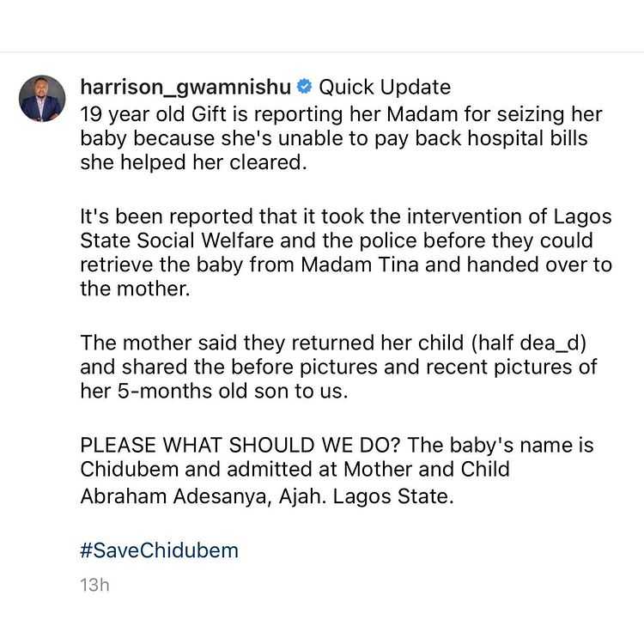644x644 pixels.
Task: Click the blue verified badge icon
Action: 305,87
